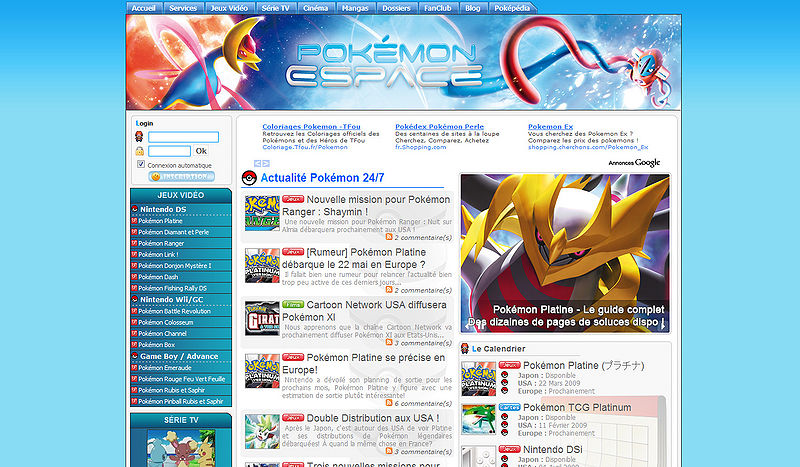Open Pokémon Colosseum sidebar link
800x467 pixels.
(x=166, y=323)
